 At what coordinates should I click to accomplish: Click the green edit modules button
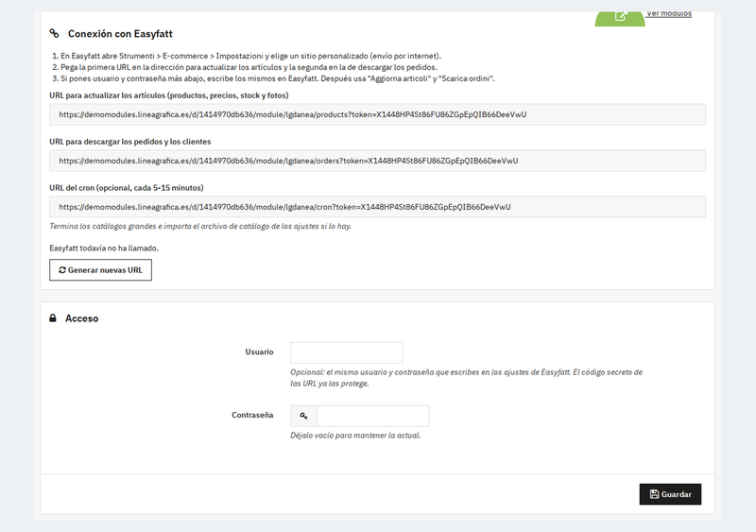[620, 18]
